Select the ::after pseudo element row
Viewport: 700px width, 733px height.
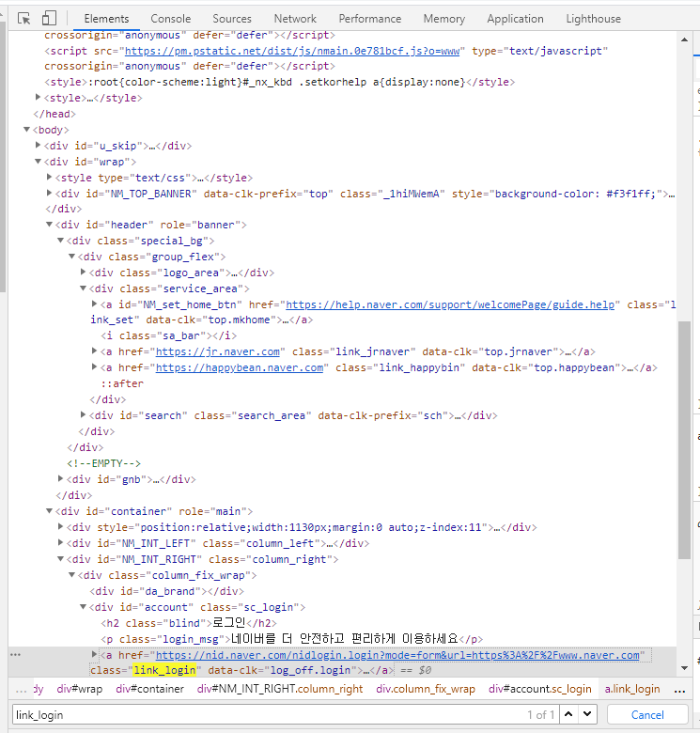122,383
